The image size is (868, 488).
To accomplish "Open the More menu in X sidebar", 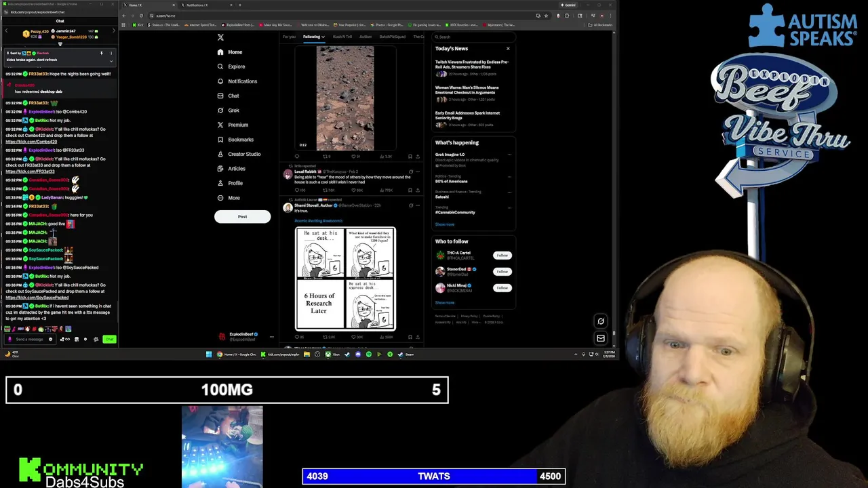I will pyautogui.click(x=229, y=198).
